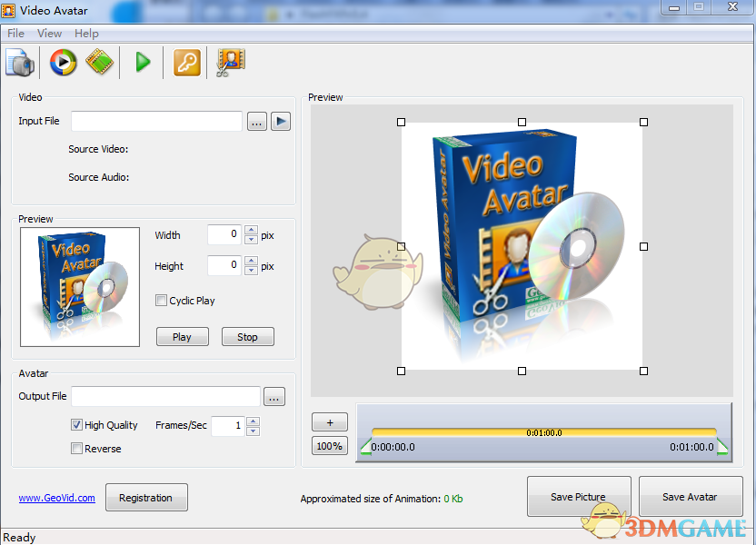
Task: Enable Cyclic Play
Action: click(161, 300)
